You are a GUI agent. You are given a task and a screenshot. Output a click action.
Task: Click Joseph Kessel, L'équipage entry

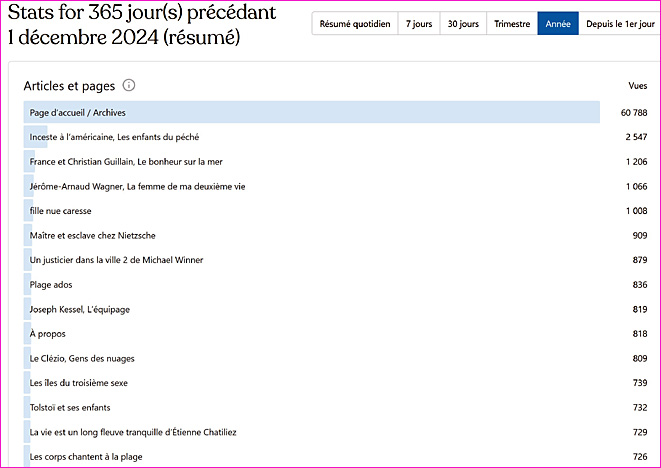click(80, 309)
